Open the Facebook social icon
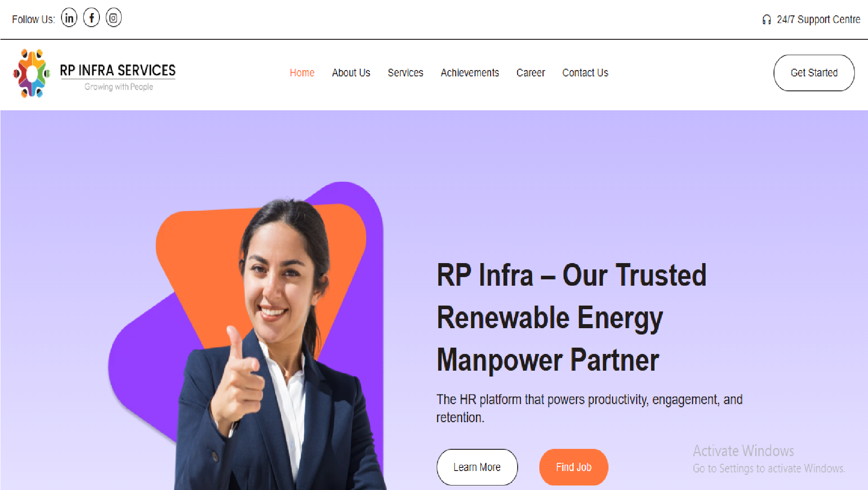Image resolution: width=868 pixels, height=490 pixels. point(91,18)
